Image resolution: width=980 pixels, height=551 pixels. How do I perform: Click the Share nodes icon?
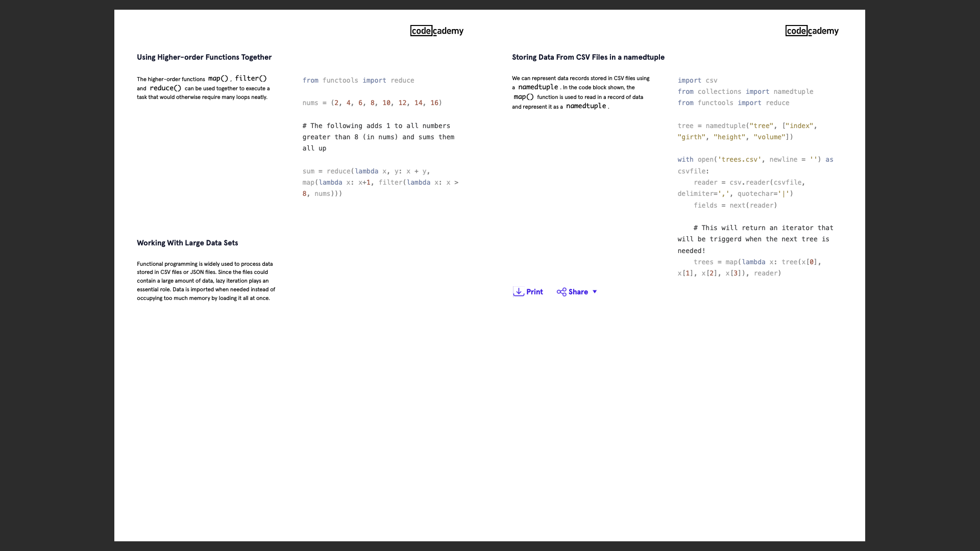coord(561,292)
